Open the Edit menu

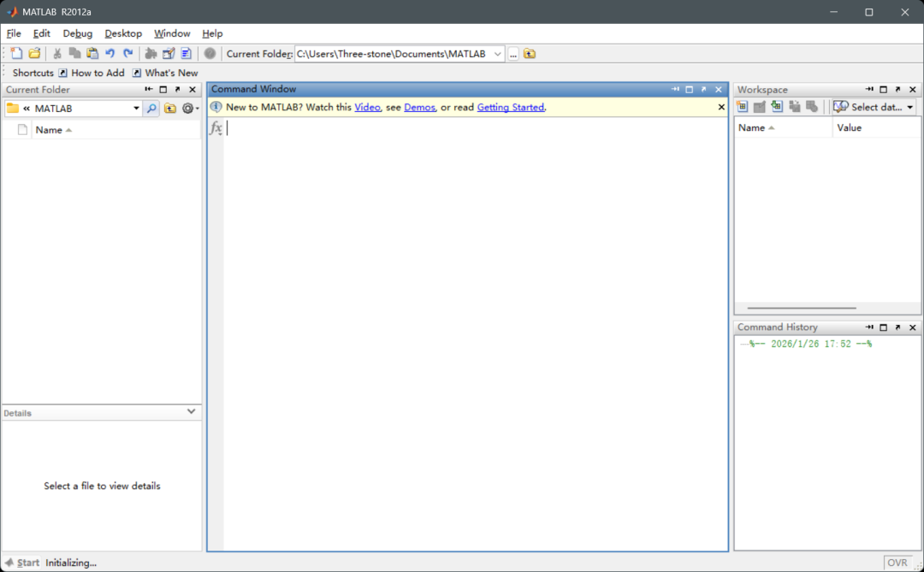[x=41, y=33]
